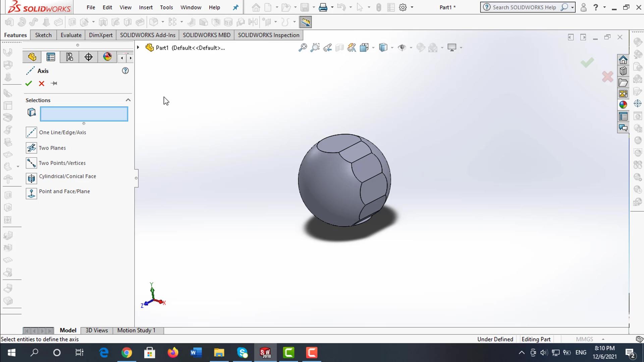The width and height of the screenshot is (644, 362).
Task: Open the DimXpertManager crosshair tab
Action: tap(89, 57)
